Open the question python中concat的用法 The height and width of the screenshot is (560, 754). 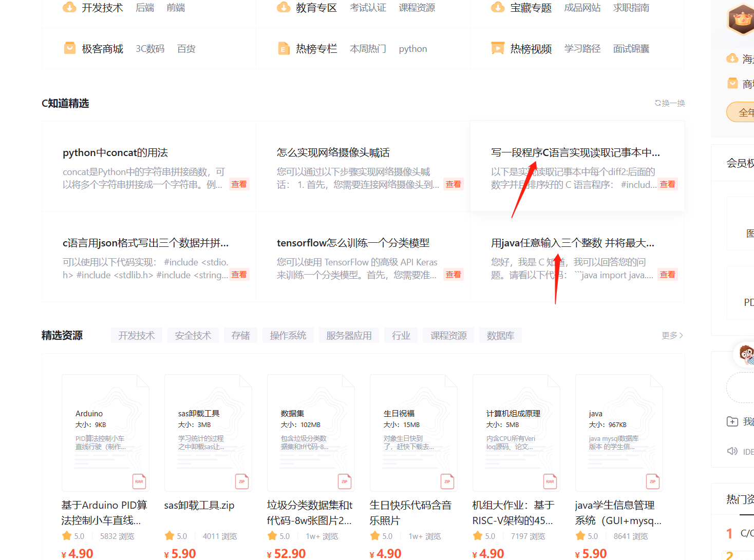click(116, 152)
